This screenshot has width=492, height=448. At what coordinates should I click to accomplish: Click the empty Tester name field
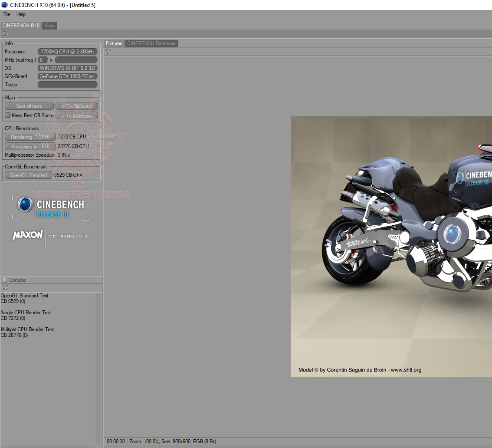tap(67, 85)
